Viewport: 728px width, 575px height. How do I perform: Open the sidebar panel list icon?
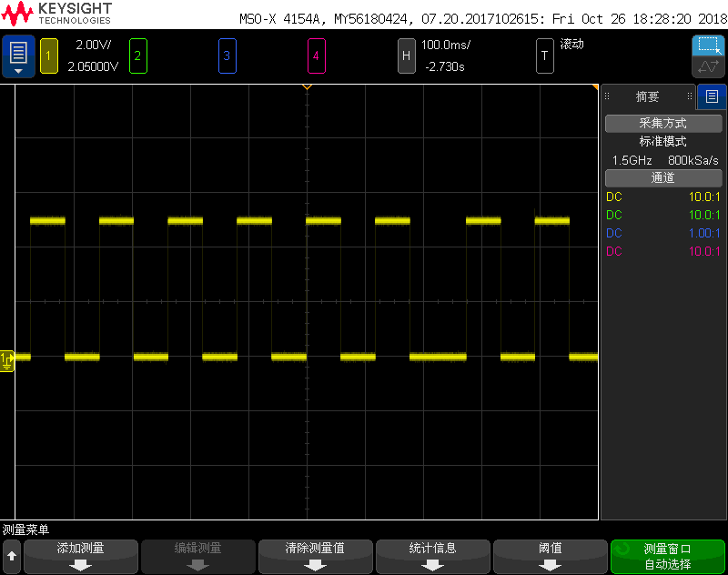712,96
